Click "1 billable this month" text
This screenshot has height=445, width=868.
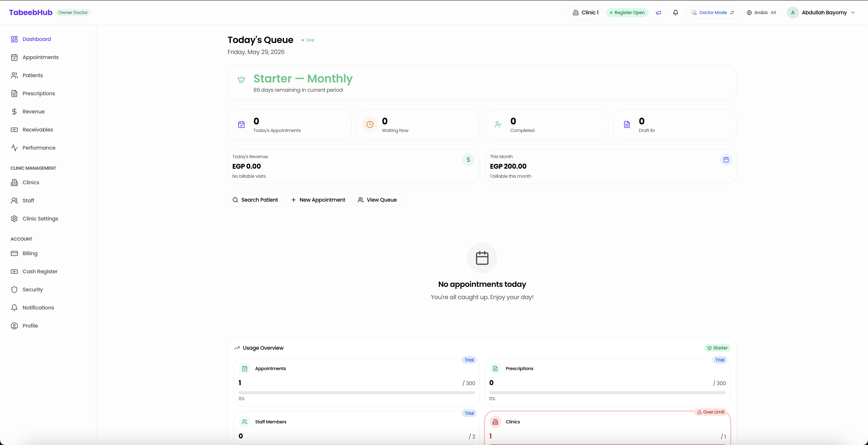coord(511,176)
